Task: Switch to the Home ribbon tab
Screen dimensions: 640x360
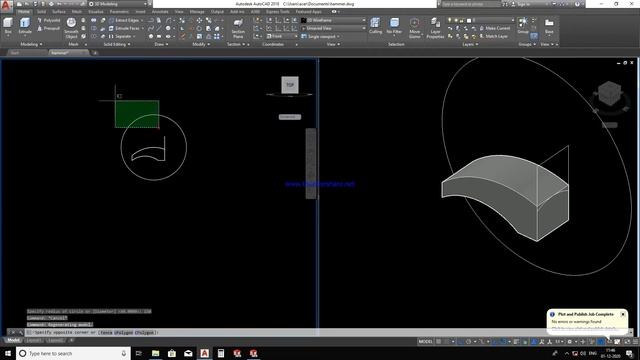Action: [24, 11]
